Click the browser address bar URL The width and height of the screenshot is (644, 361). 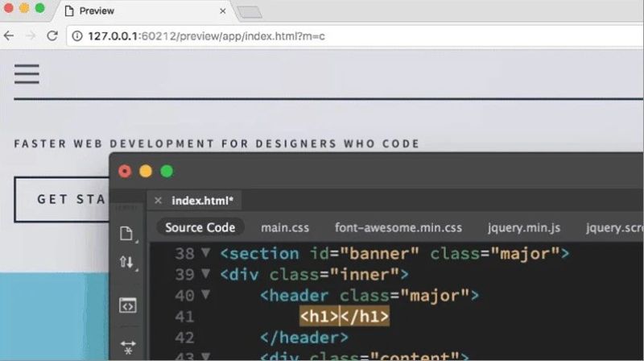[x=206, y=36]
